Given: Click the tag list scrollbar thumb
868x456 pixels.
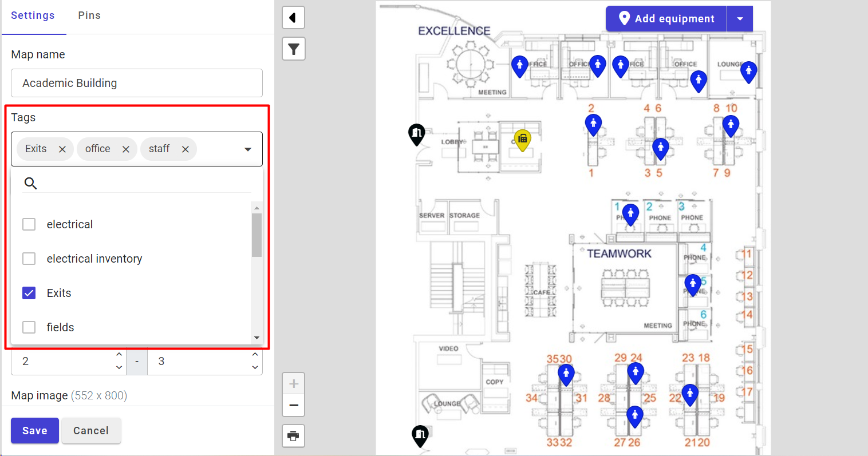Looking at the screenshot, I should click(x=257, y=235).
